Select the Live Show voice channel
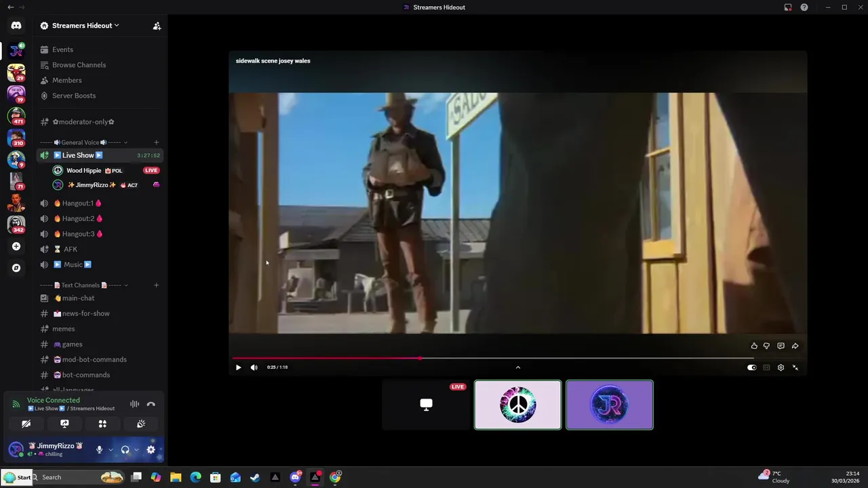Screen dimensions: 868x488 [100, 155]
